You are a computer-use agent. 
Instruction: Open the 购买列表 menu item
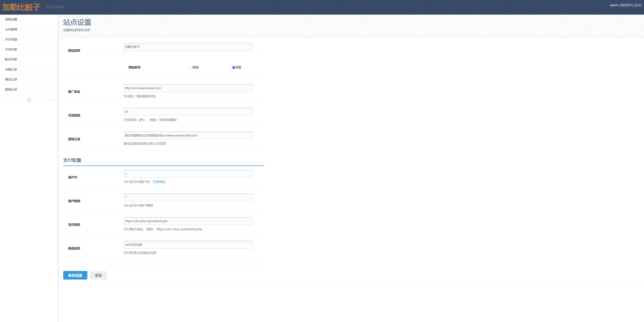pos(11,59)
